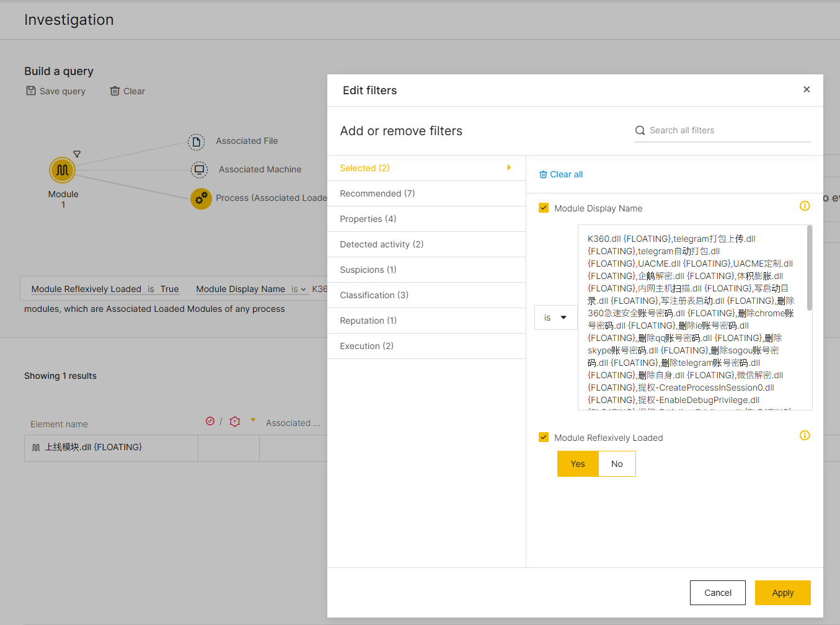840x625 pixels.
Task: Open the Reputation (1) filter category
Action: click(x=427, y=321)
